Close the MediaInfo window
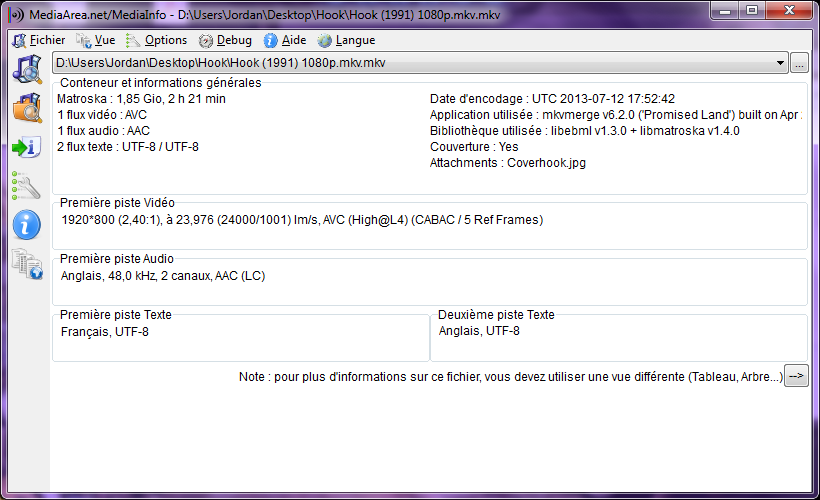 790,10
